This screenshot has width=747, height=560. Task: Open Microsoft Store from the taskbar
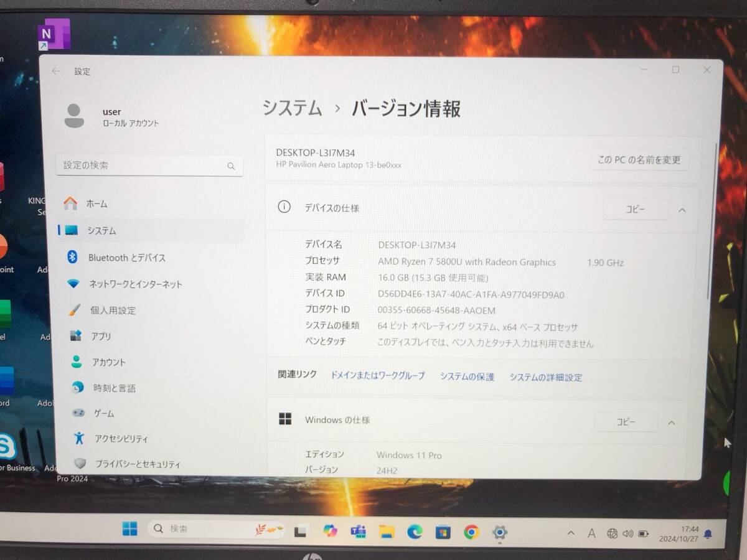pos(443,532)
